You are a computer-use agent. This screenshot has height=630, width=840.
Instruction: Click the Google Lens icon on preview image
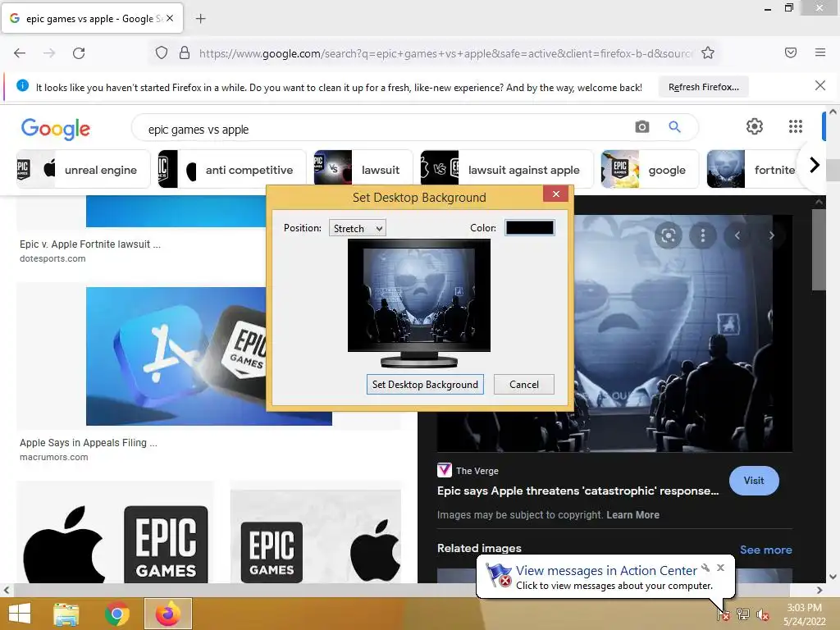668,235
